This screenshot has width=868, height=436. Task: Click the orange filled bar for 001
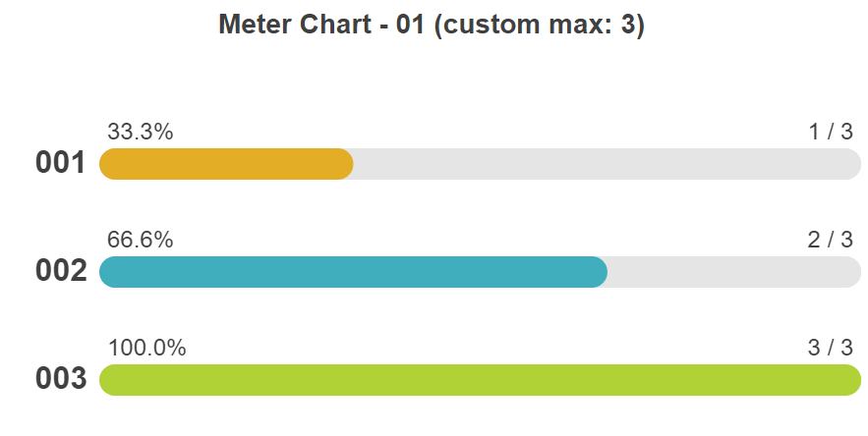click(226, 164)
